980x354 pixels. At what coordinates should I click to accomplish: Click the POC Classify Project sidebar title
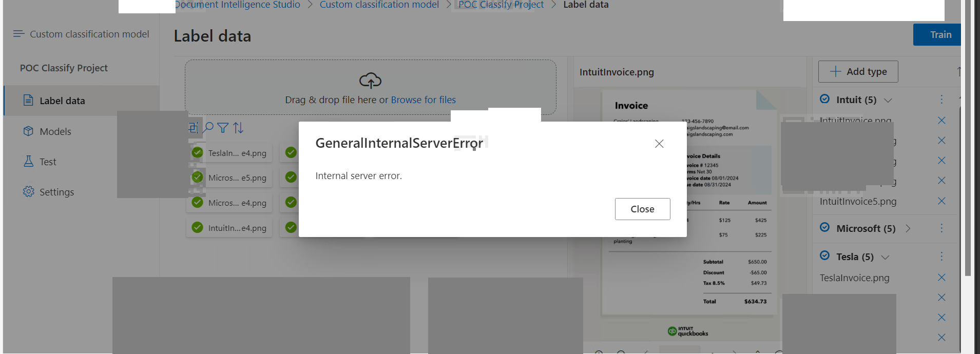pyautogui.click(x=64, y=68)
